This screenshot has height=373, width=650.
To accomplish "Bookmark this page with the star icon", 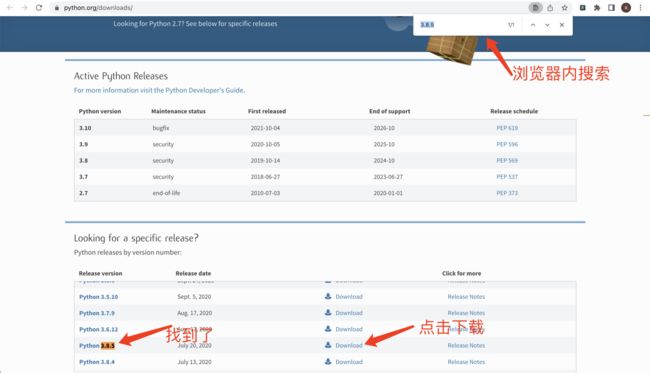I will click(x=564, y=7).
